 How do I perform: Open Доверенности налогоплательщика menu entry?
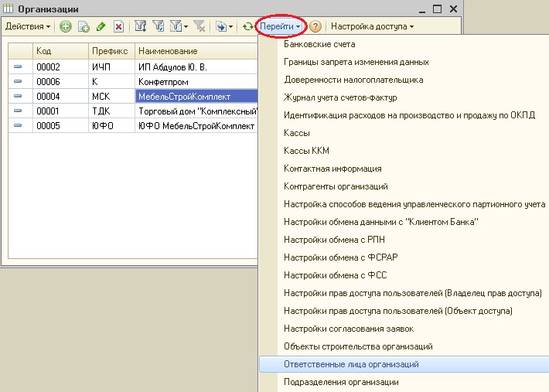tap(404, 80)
